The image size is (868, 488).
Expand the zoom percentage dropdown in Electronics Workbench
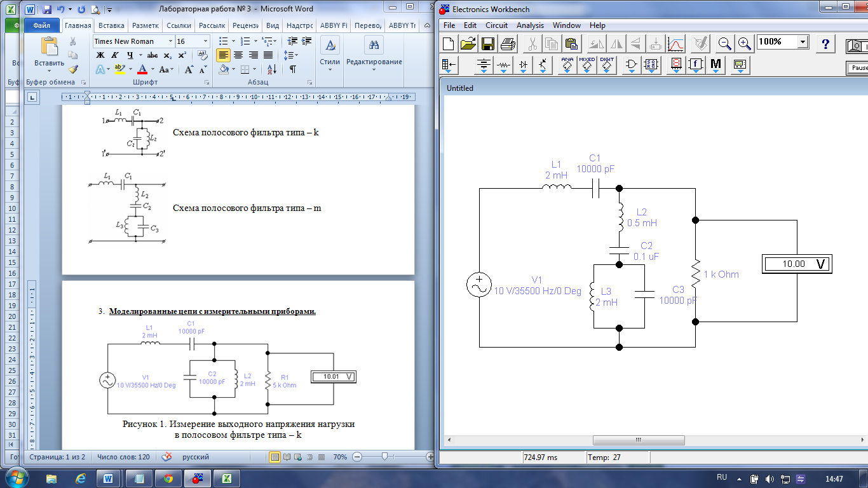click(803, 42)
